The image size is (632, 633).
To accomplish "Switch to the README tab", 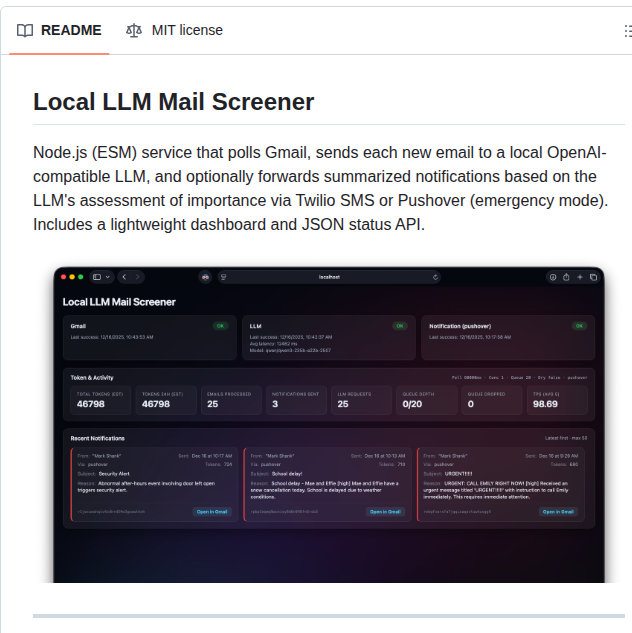I will pos(59,30).
